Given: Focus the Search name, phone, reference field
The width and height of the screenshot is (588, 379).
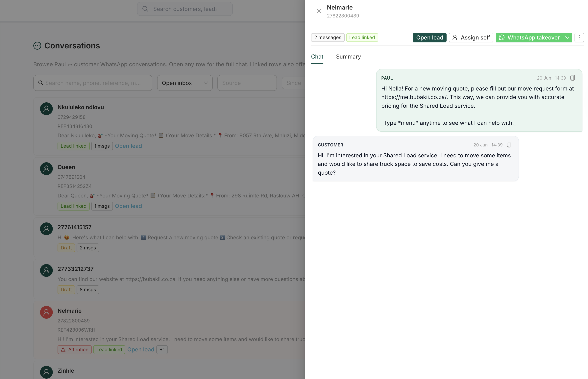Looking at the screenshot, I should click(x=93, y=83).
